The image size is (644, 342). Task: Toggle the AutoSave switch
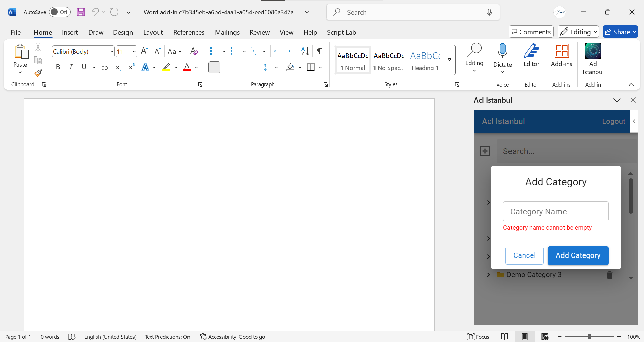(x=60, y=12)
